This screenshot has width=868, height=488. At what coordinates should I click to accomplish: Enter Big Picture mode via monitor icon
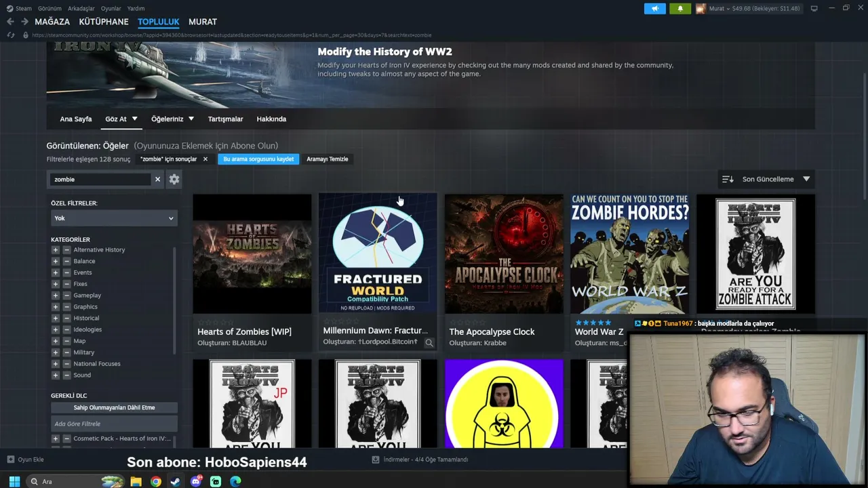[814, 9]
